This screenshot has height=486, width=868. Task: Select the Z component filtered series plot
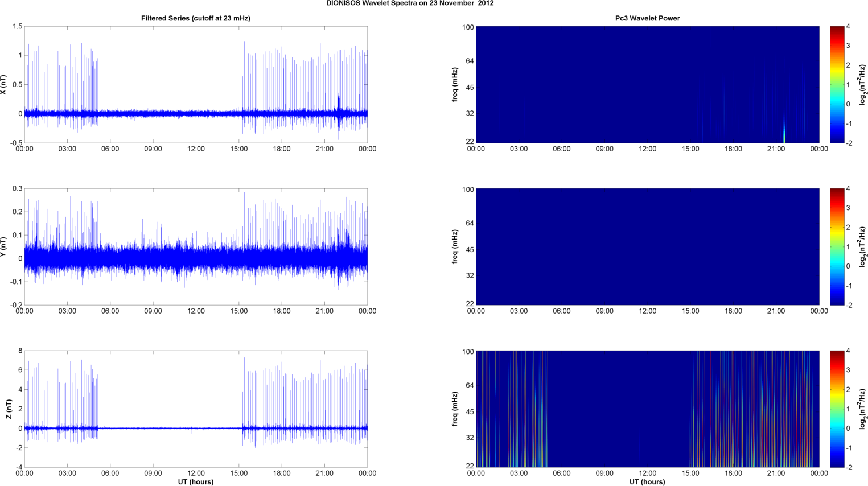[196, 409]
